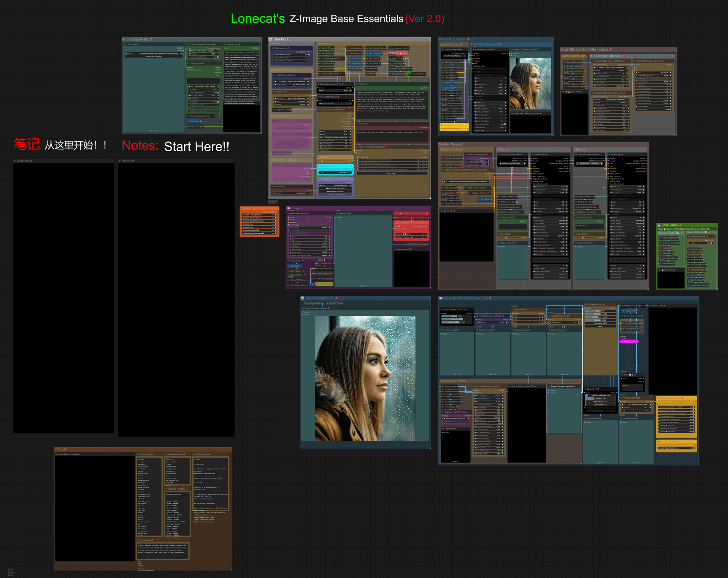Click the pin icon on Hi Res fix/ Upscale group
Image resolution: width=728 pixels, height=578 pixels.
coord(468,39)
